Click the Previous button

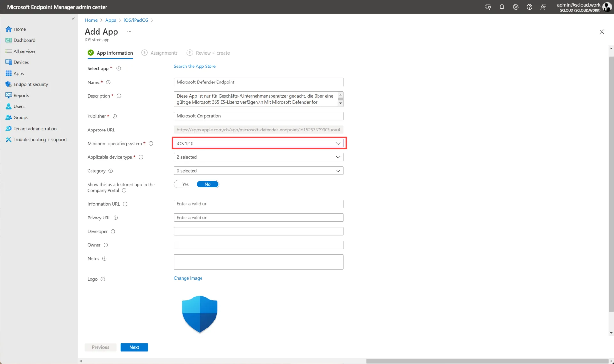click(100, 347)
